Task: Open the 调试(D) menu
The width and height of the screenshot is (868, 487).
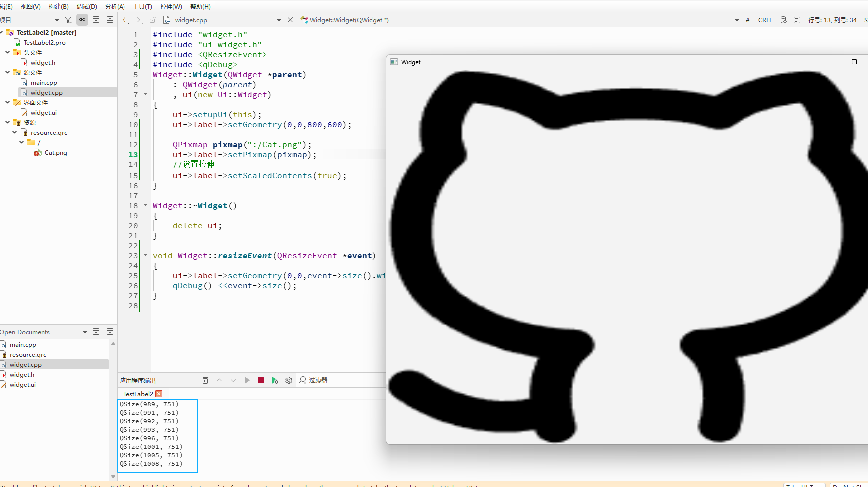Action: pos(87,6)
